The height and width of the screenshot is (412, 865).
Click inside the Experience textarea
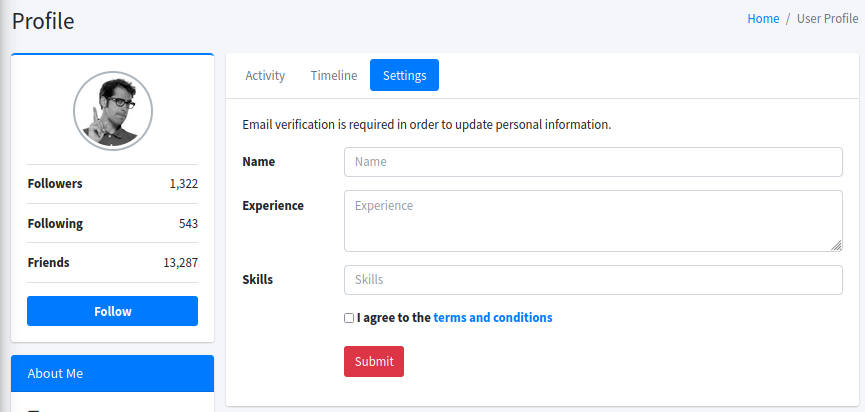tap(593, 220)
